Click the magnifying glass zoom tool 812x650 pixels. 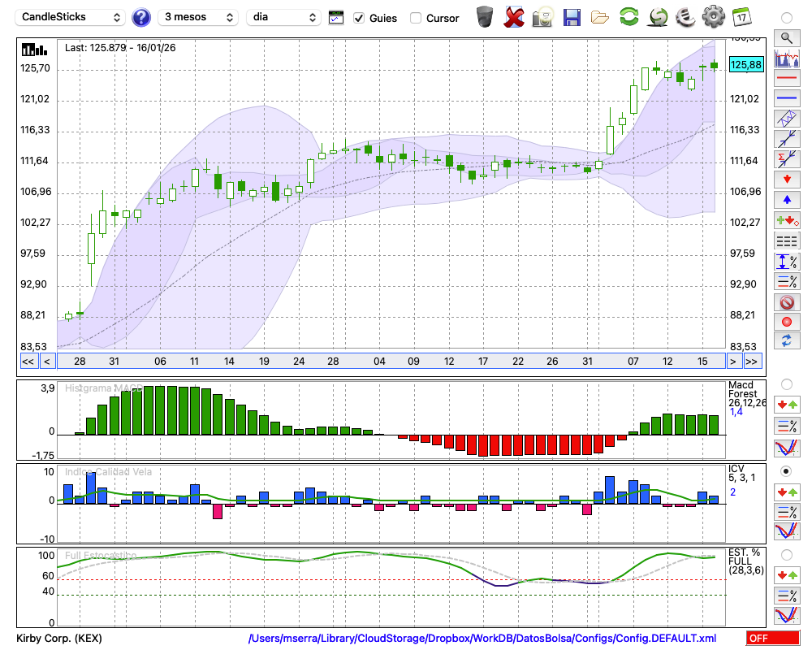click(786, 37)
